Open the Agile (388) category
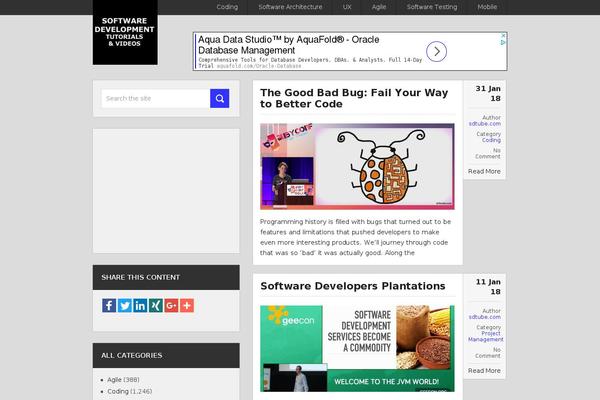Image resolution: width=600 pixels, height=400 pixels. coord(123,380)
